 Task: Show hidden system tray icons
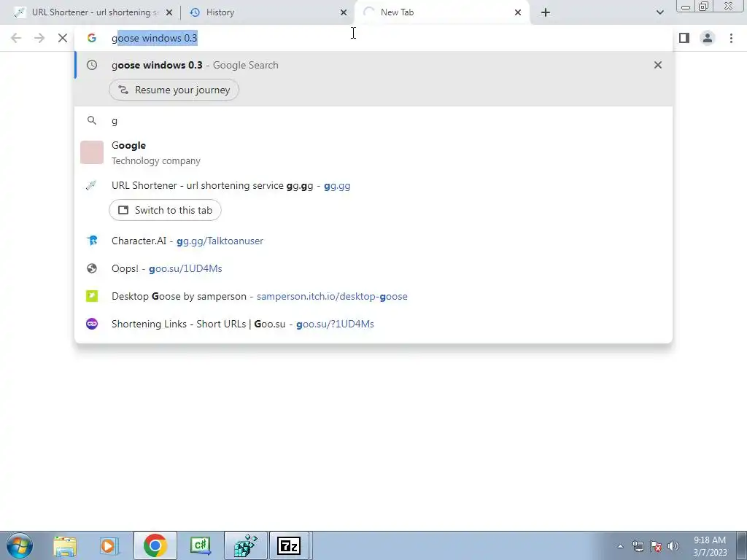point(620,546)
